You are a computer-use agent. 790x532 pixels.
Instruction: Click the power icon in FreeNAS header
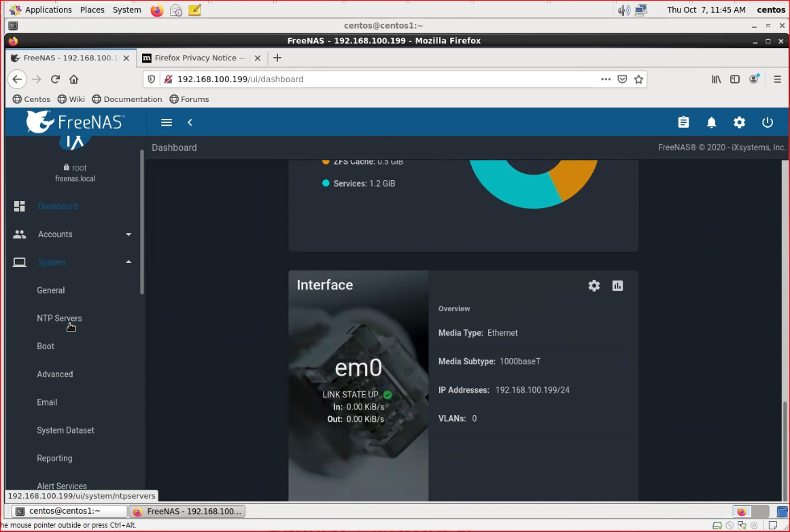coord(768,122)
